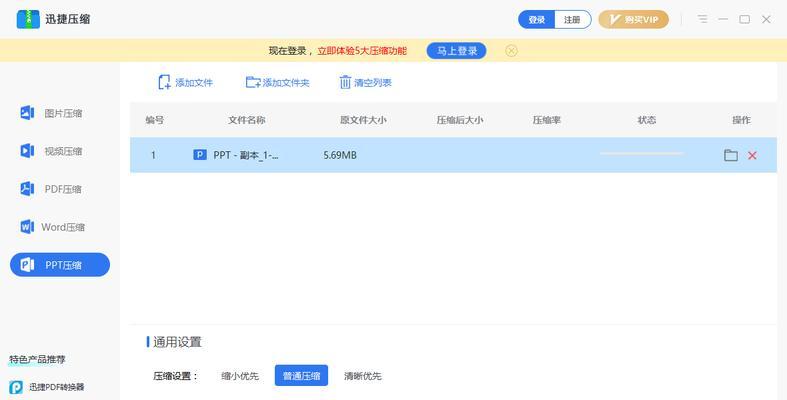Click the progress bar in row 1
This screenshot has height=400, width=787.
point(642,153)
